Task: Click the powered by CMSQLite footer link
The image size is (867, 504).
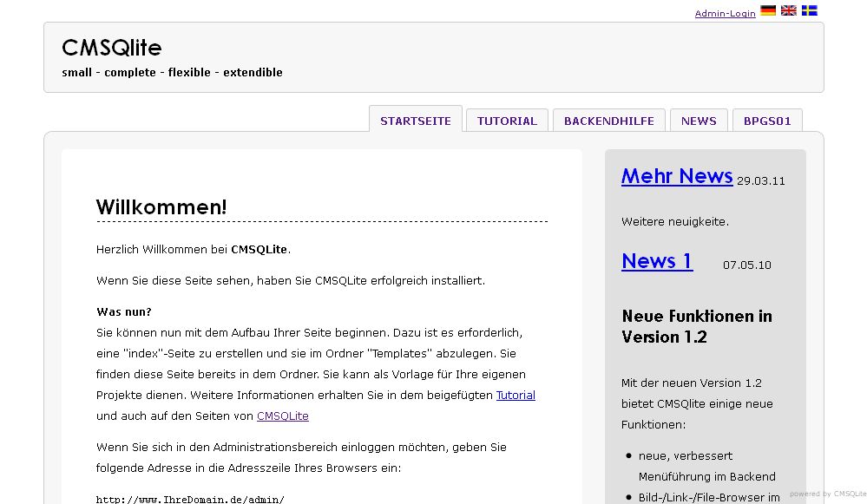Action: click(827, 493)
